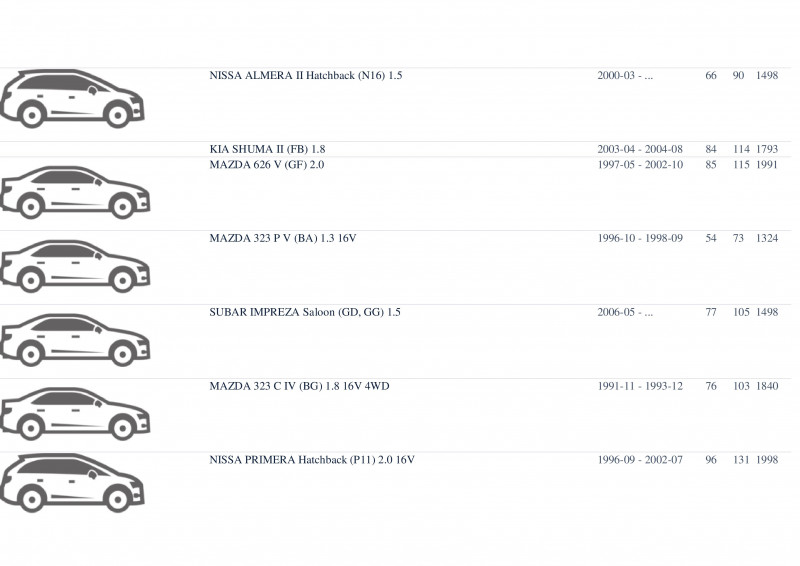
Task: Click the 1991-11 - 1993-12 date range
Action: coord(640,386)
